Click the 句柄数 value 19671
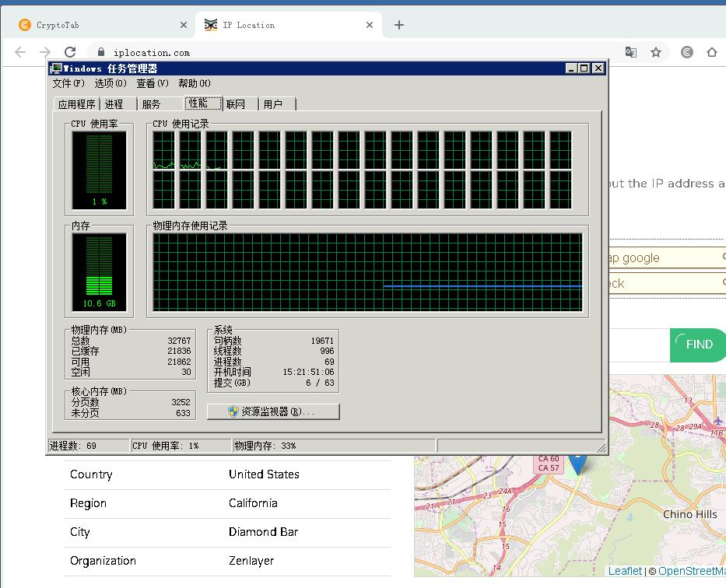This screenshot has width=726, height=588. tap(322, 341)
